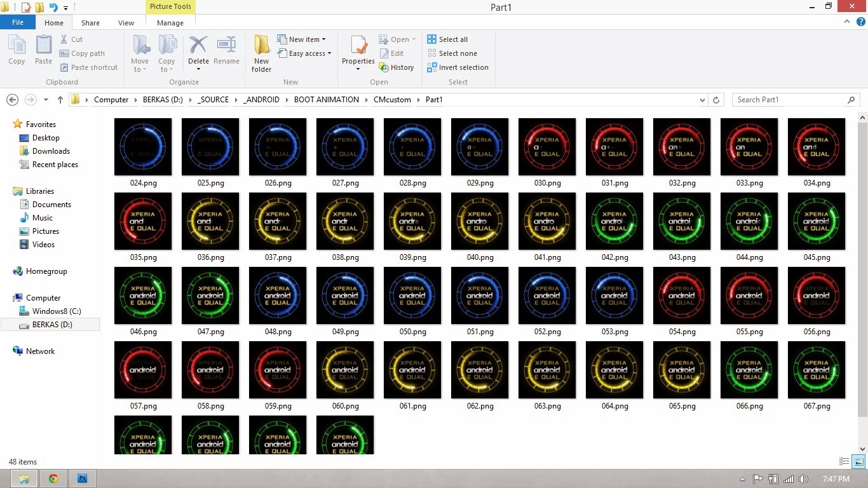Click the CMcustom breadcrumb in address bar

[x=392, y=100]
